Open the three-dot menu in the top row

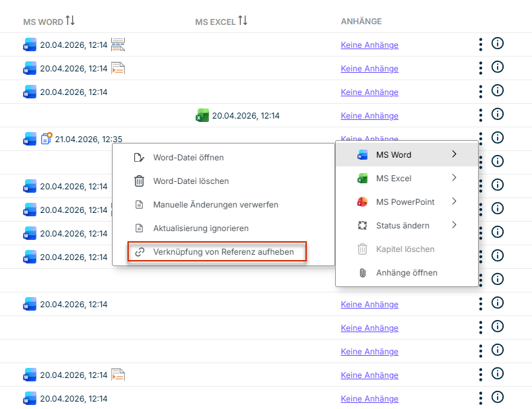click(x=481, y=44)
